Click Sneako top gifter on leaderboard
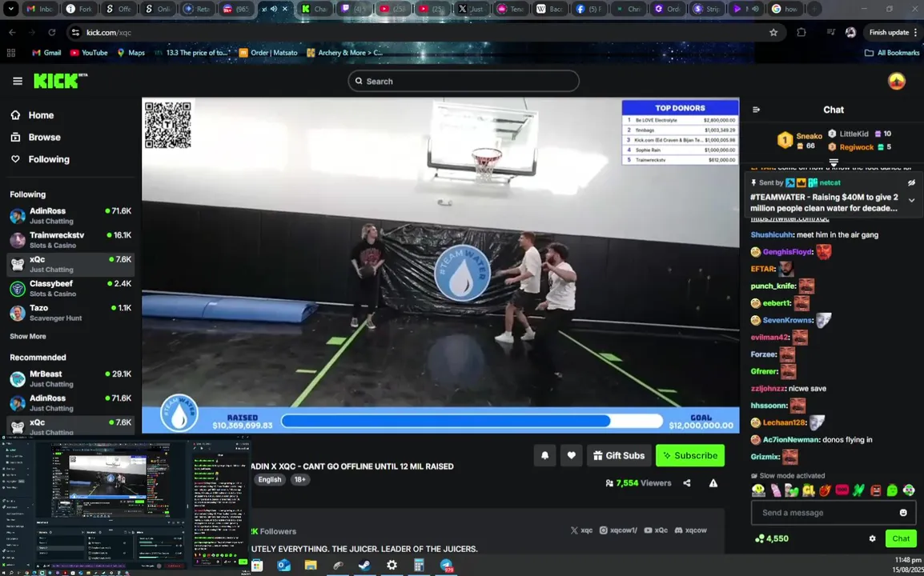 click(809, 136)
